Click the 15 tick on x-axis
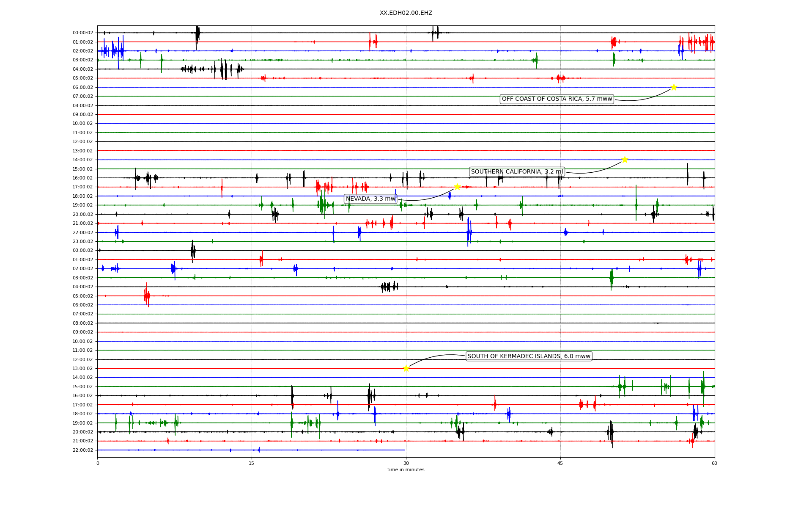 tap(252, 463)
